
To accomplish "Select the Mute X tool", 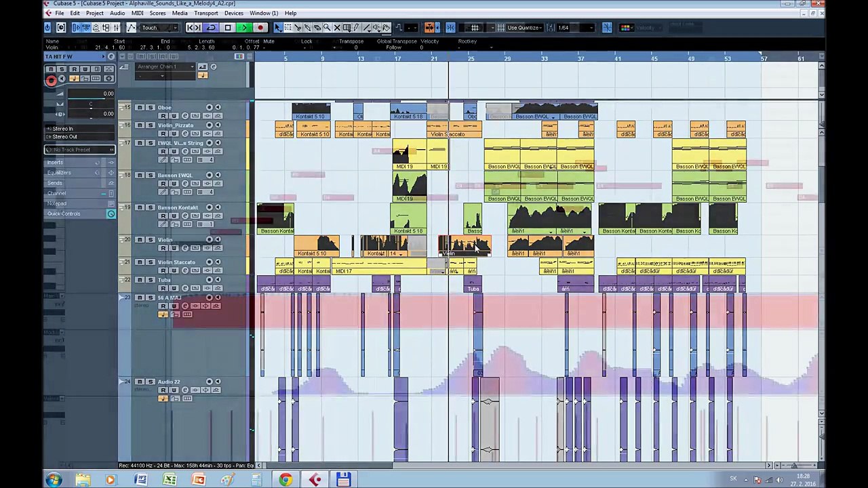I will click(x=337, y=28).
